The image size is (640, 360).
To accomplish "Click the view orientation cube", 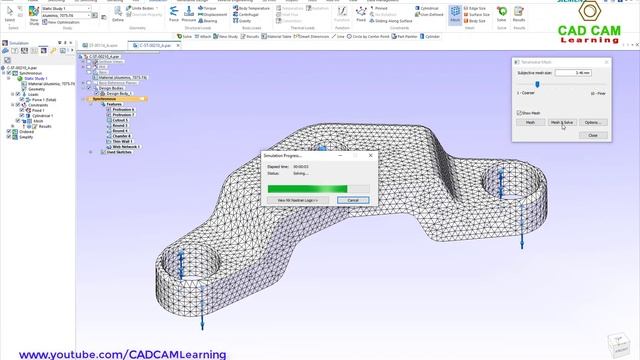I will click(619, 345).
